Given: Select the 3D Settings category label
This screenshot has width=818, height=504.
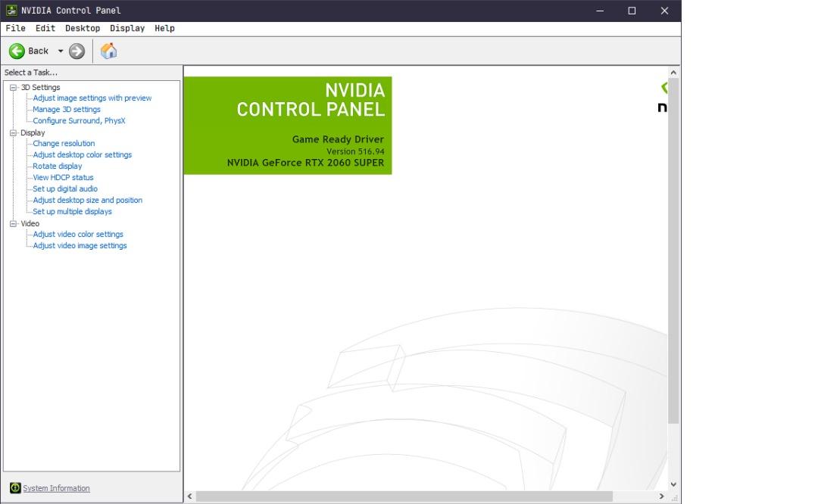Looking at the screenshot, I should [40, 88].
